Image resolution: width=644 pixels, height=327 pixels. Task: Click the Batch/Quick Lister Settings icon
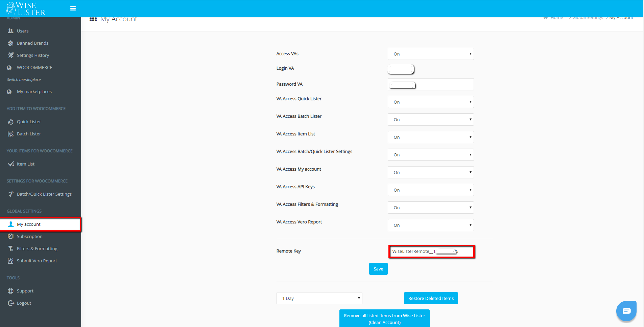10,194
